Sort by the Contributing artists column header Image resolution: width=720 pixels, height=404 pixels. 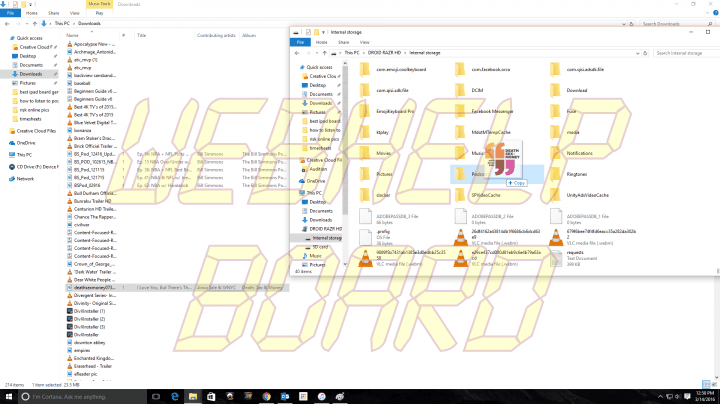(x=216, y=35)
